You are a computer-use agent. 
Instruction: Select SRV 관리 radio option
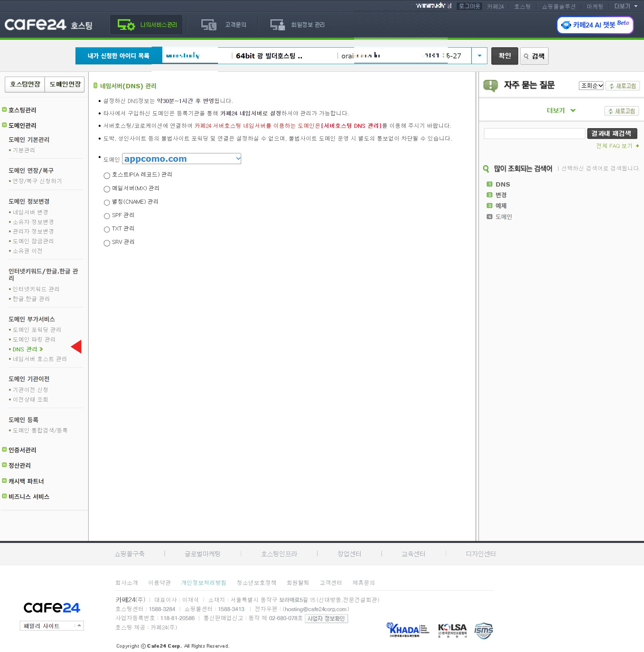(x=107, y=243)
